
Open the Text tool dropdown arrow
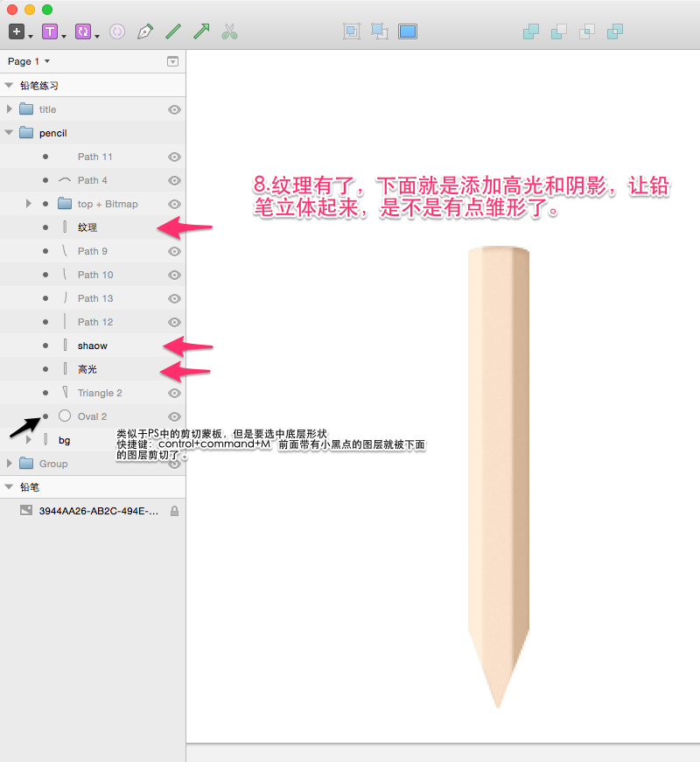tap(64, 37)
